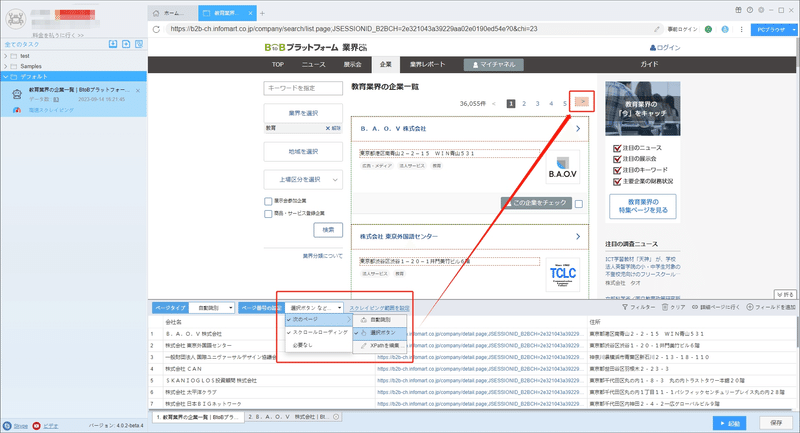Expand the Samples folder
This screenshot has width=800, height=433.
[x=6, y=66]
